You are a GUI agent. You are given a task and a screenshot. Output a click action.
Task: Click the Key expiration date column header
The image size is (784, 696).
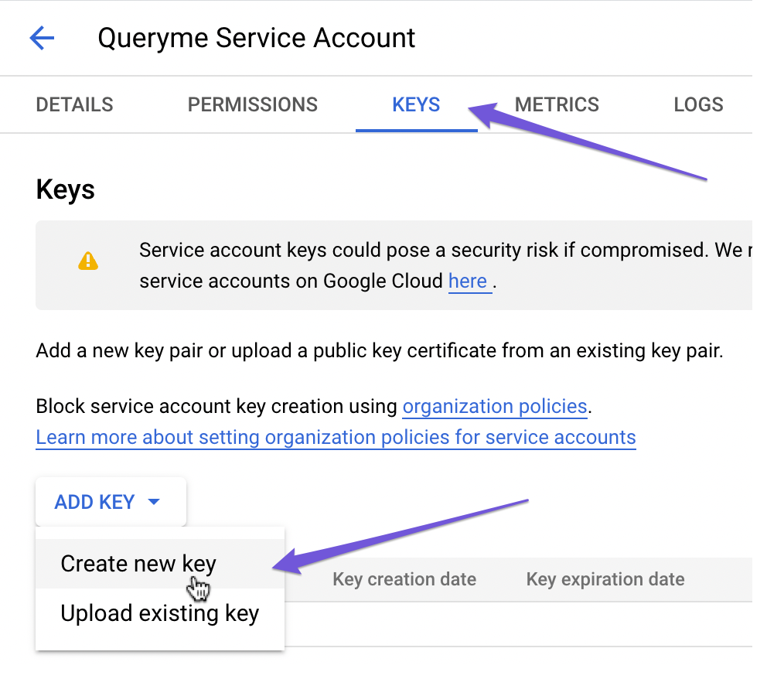[x=605, y=579]
